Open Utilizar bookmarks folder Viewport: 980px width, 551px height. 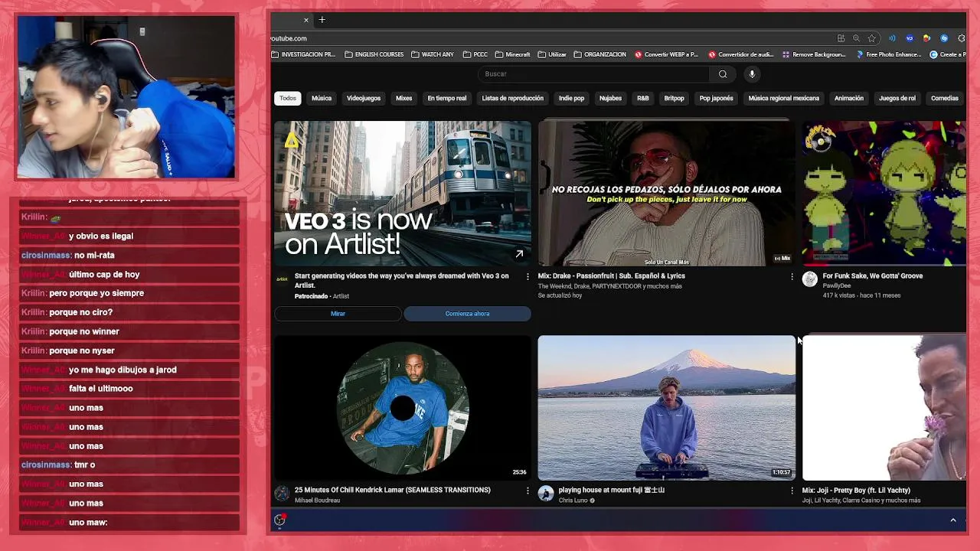coord(552,54)
